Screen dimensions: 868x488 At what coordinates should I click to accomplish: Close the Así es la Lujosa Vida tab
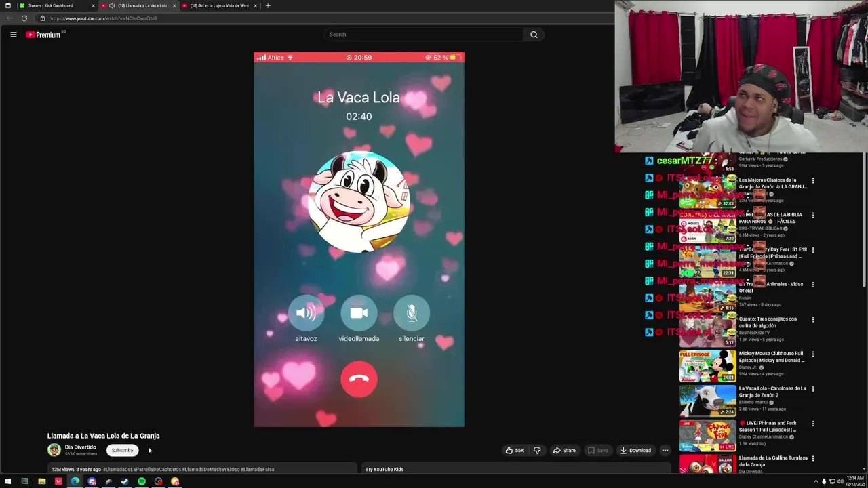click(x=256, y=5)
